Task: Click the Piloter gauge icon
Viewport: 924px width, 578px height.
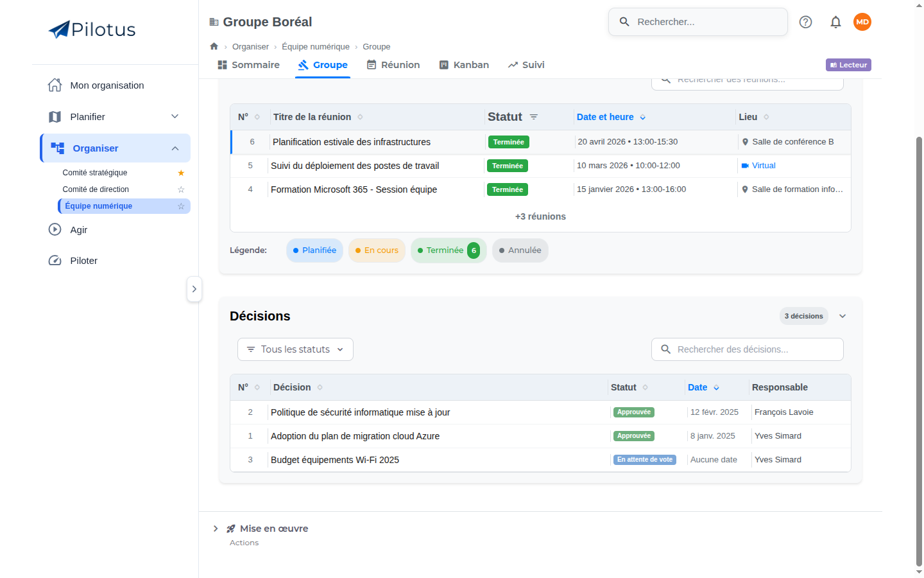Action: click(55, 261)
